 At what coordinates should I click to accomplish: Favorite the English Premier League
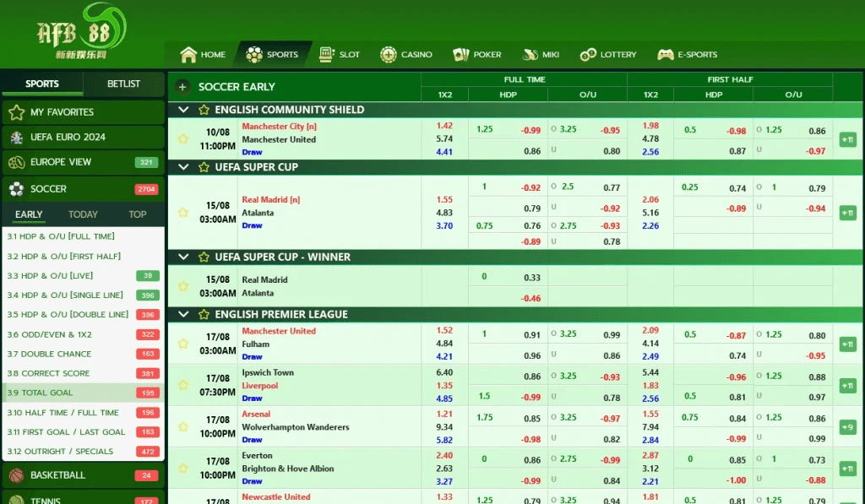[x=204, y=314]
